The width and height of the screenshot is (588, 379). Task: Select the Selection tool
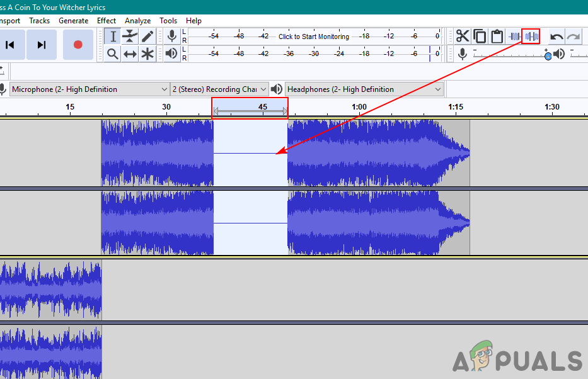point(113,36)
